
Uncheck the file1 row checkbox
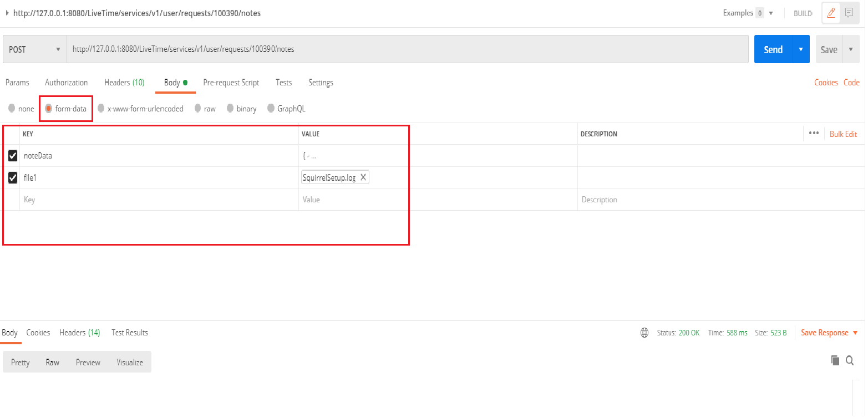13,178
